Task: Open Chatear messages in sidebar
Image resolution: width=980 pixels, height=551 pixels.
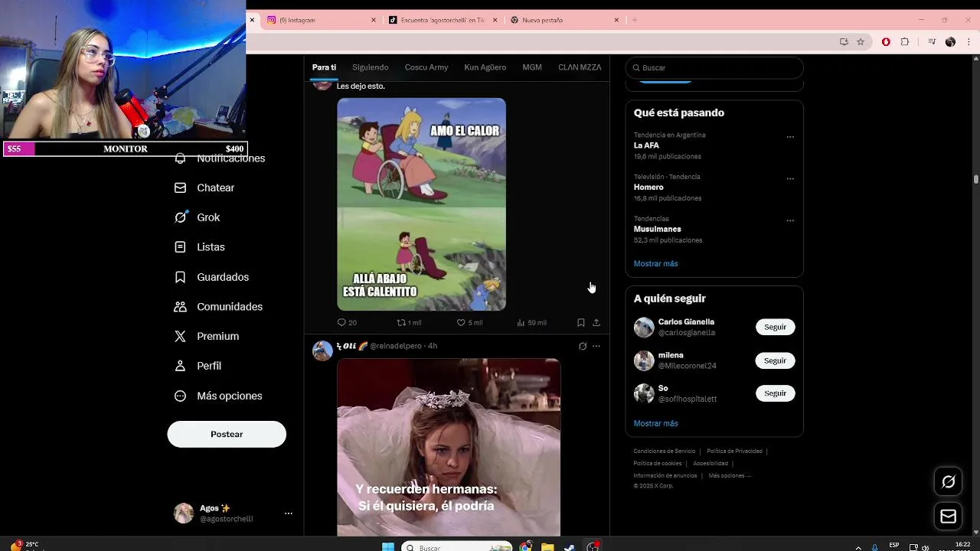Action: [x=204, y=187]
